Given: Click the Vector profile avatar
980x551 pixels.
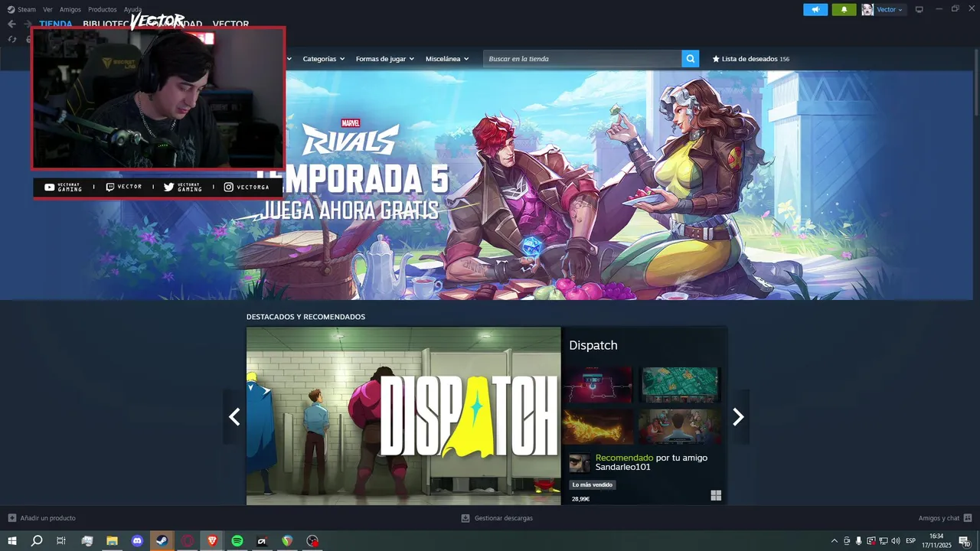Looking at the screenshot, I should click(867, 10).
